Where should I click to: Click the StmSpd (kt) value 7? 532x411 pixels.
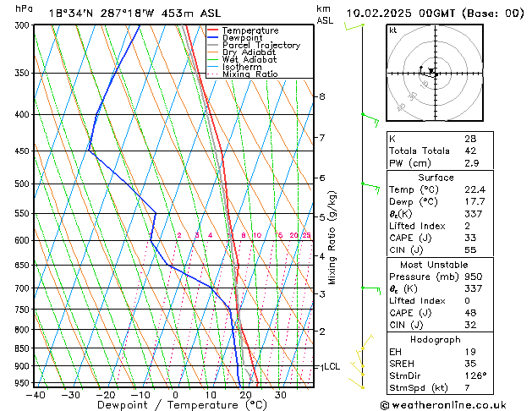pos(468,388)
